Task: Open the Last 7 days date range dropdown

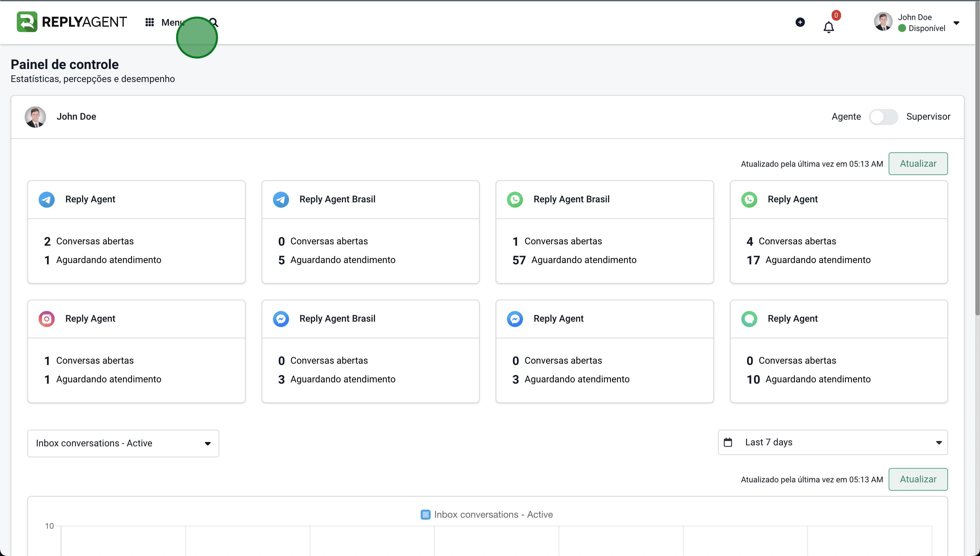Action: (x=833, y=442)
